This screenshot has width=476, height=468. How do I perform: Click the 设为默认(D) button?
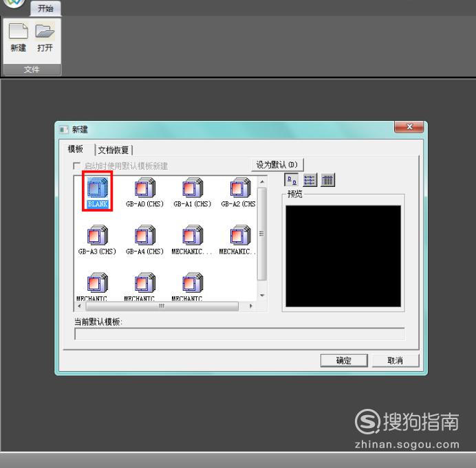tap(277, 165)
